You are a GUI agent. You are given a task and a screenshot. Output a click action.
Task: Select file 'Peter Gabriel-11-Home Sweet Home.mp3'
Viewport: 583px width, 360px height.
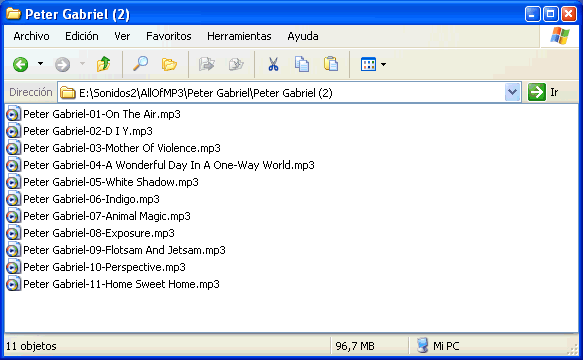(x=121, y=284)
